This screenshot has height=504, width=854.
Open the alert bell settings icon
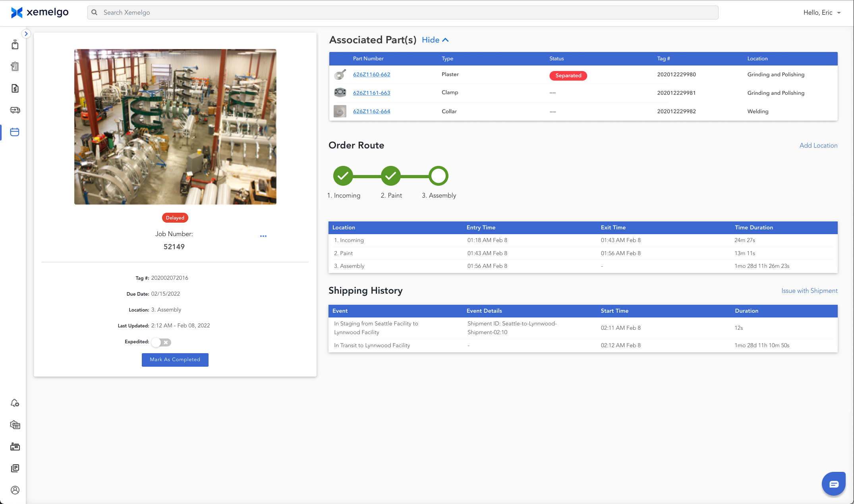tap(15, 403)
